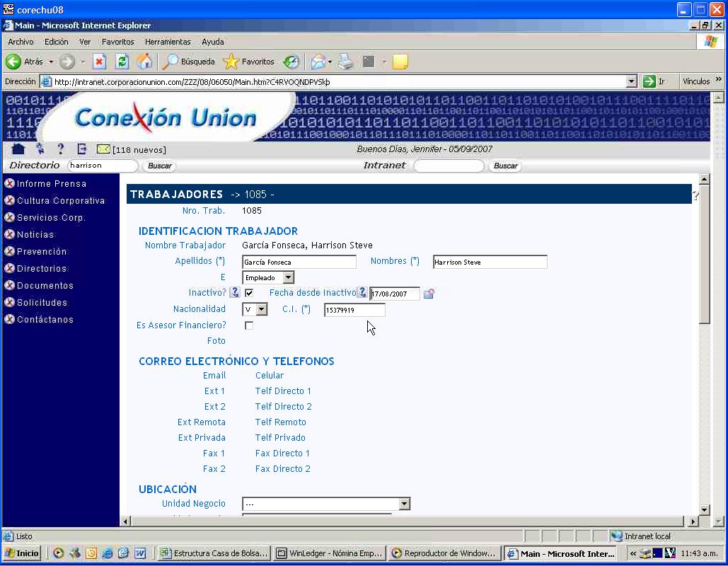Screen dimensions: 728x566
Task: Open the Ver menu
Action: (84, 42)
